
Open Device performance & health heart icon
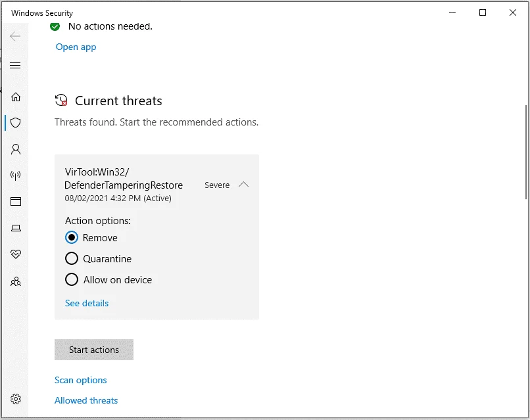pyautogui.click(x=16, y=254)
